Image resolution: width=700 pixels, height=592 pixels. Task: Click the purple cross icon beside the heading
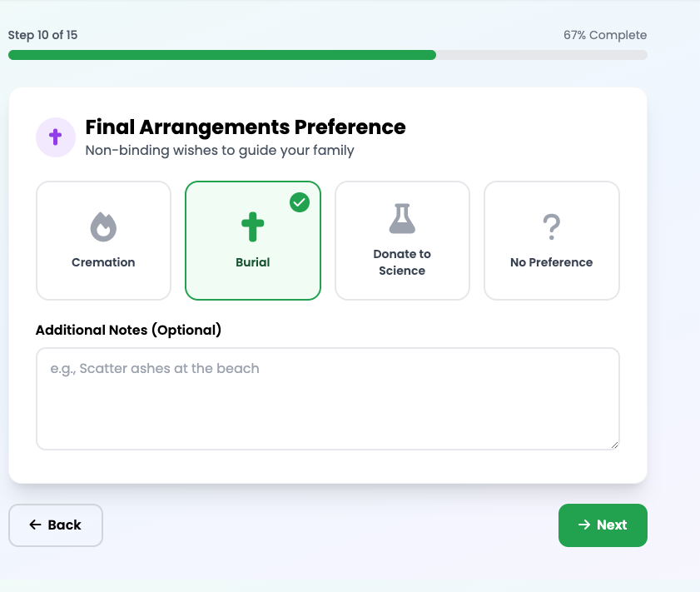[56, 137]
